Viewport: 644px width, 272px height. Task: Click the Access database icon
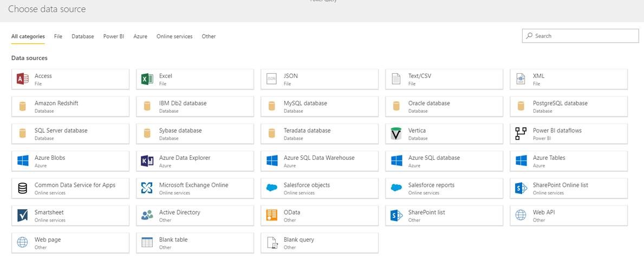click(x=23, y=79)
